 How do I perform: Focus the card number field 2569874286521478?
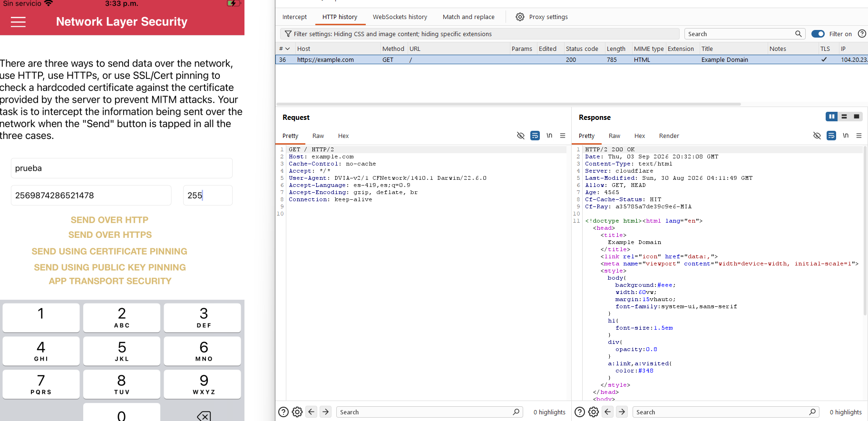point(91,196)
